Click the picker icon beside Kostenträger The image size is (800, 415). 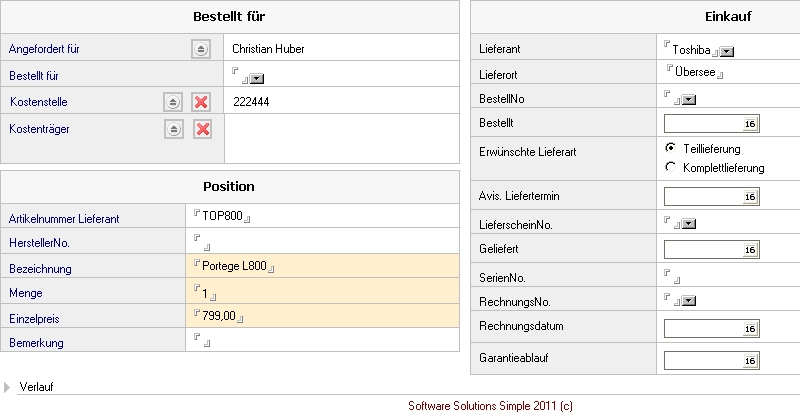click(x=174, y=129)
